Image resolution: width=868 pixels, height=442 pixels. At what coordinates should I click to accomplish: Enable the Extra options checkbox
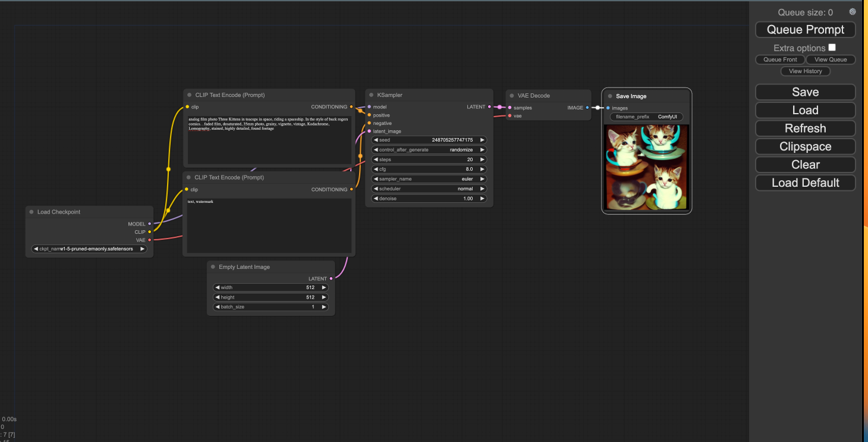pos(831,47)
